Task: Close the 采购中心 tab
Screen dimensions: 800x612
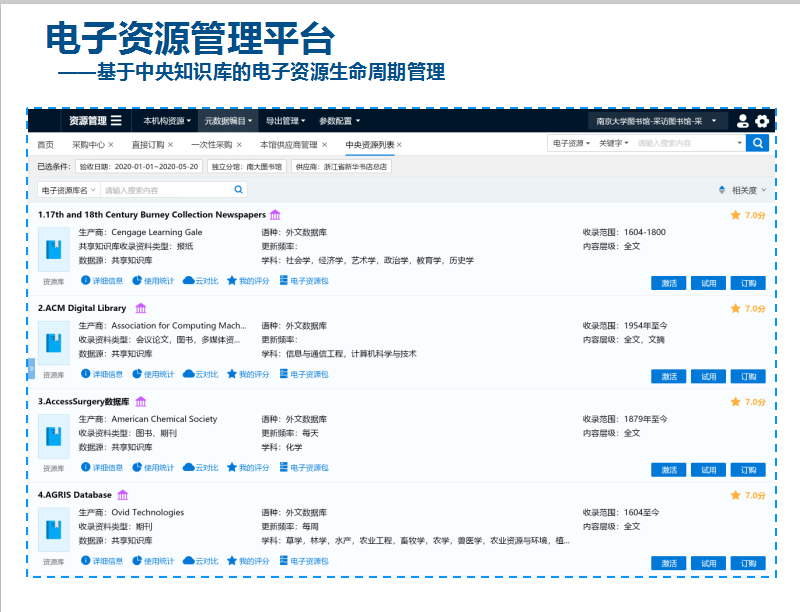Action: pyautogui.click(x=111, y=145)
